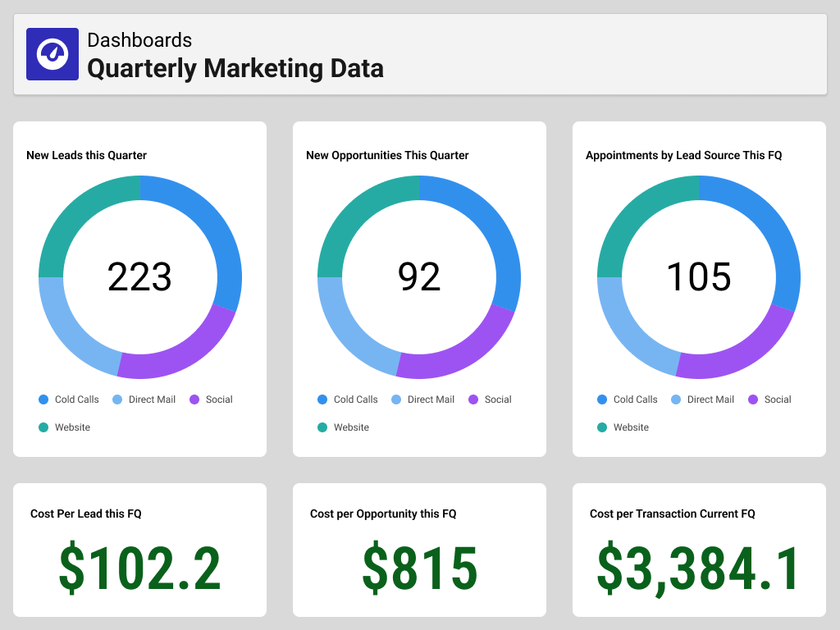The height and width of the screenshot is (630, 840).
Task: Click the speedometer dashboard logo icon
Action: pos(52,53)
